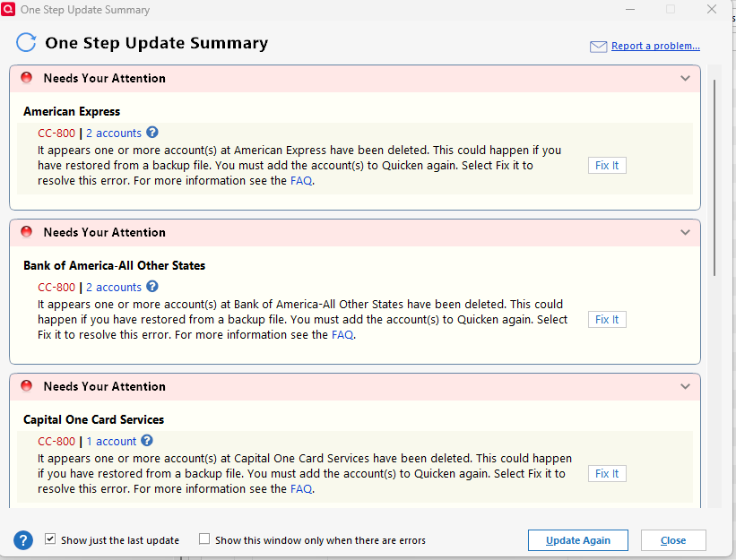The image size is (736, 560).
Task: Uncheck Show just the last update
Action: [50, 538]
